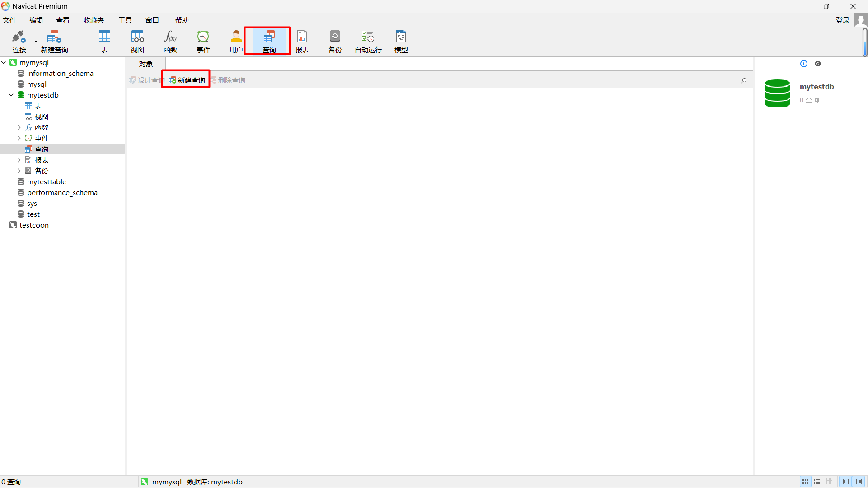Open the Tools menu
Image resolution: width=868 pixels, height=488 pixels.
click(x=125, y=20)
